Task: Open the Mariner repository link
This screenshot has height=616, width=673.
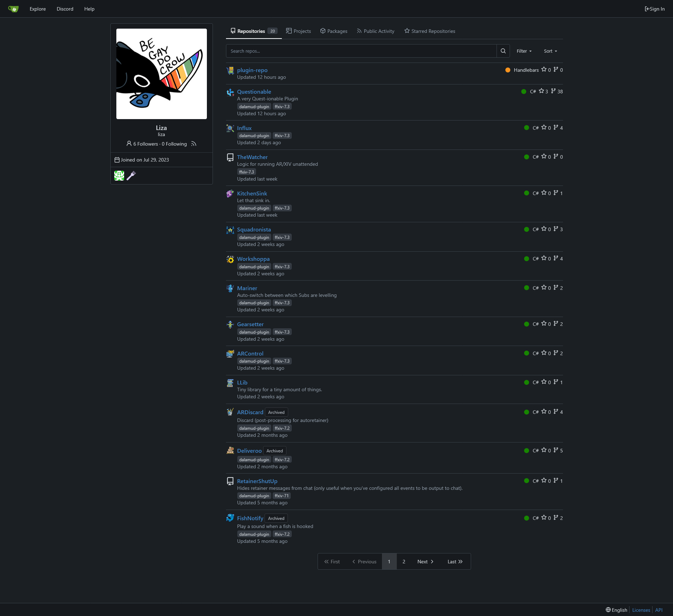Action: 247,288
